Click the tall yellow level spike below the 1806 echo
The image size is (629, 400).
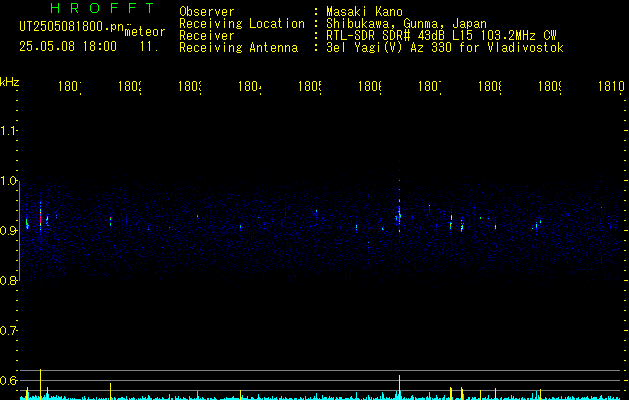400,387
